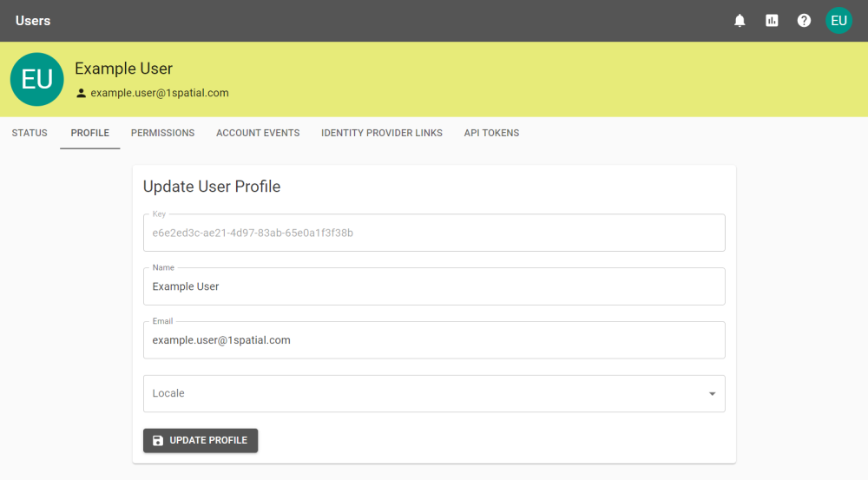Open the statistics chart icon
The image size is (868, 480).
pos(772,21)
